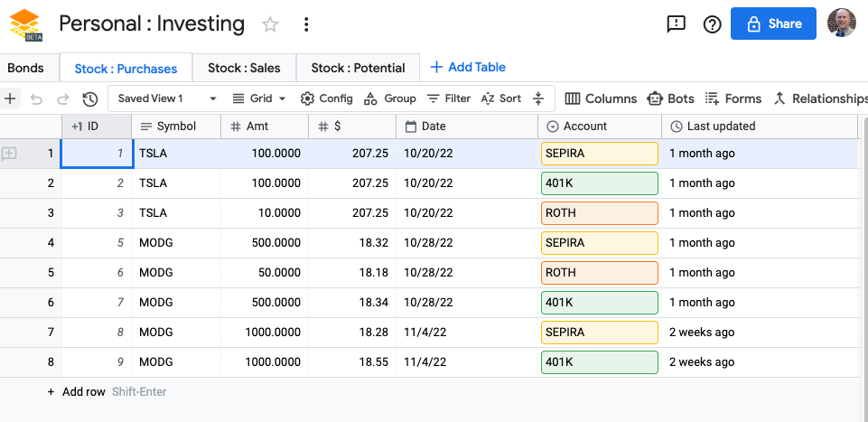The width and height of the screenshot is (868, 422).
Task: Click the Symbol column header
Action: click(175, 127)
